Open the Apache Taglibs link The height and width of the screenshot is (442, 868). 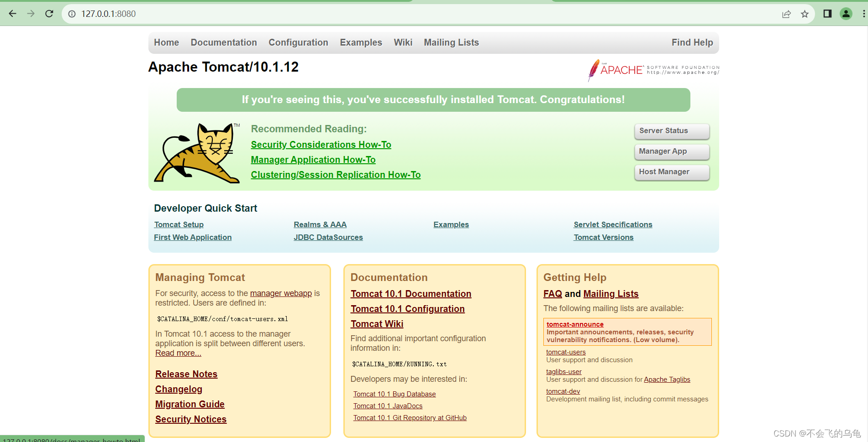pyautogui.click(x=667, y=380)
